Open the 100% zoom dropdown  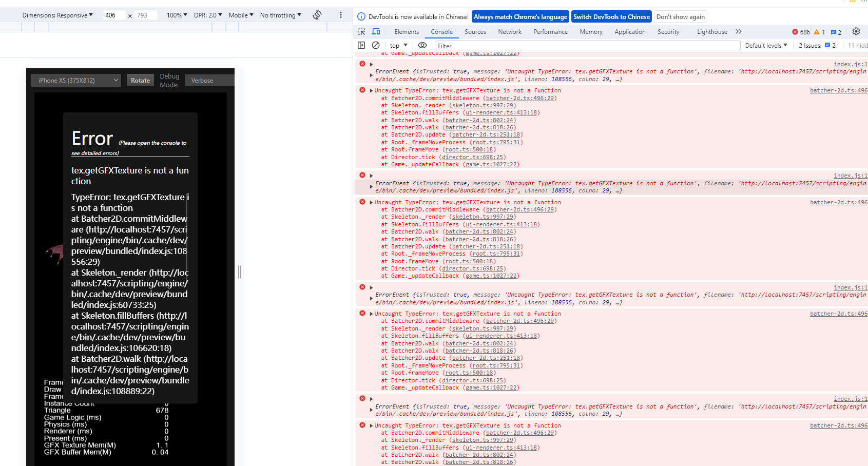pos(177,15)
